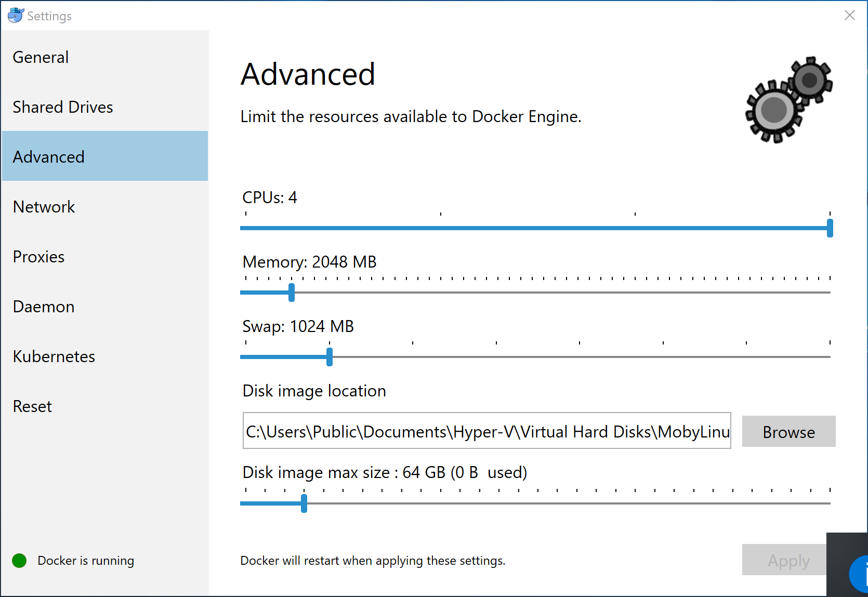
Task: Open the Daemon configuration tab
Action: tap(44, 307)
